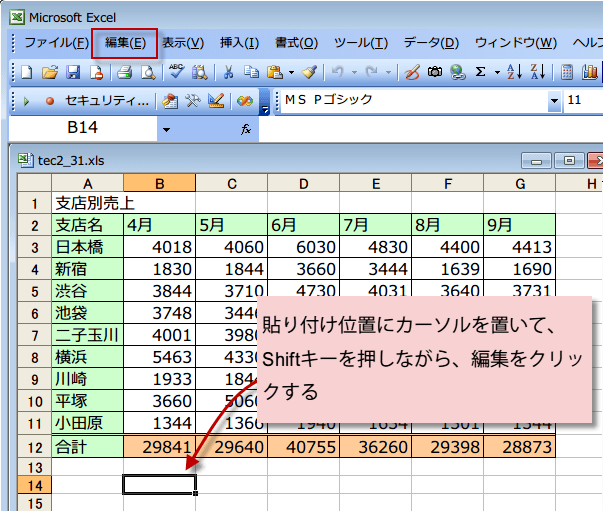Screen dimensions: 603x511
Task: Click the Insert Function fx icon
Action: click(x=246, y=129)
